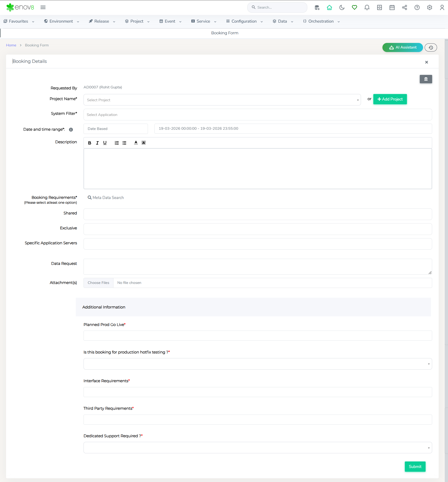Viewport: 448px width, 482px height.
Task: Pick font color in Description toolbar
Action: (x=136, y=143)
